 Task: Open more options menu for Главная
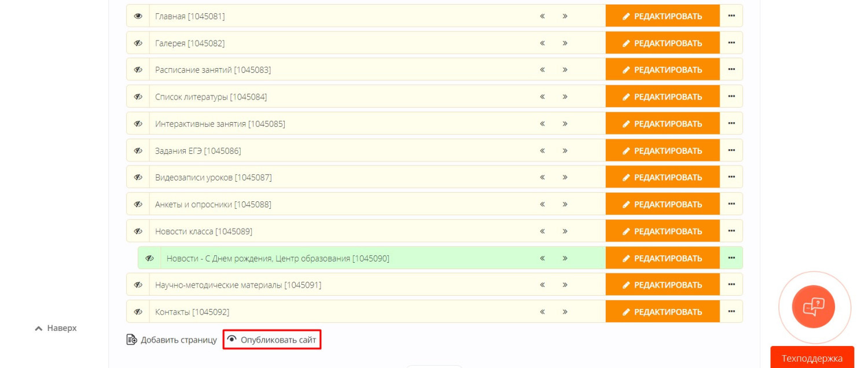pyautogui.click(x=731, y=16)
